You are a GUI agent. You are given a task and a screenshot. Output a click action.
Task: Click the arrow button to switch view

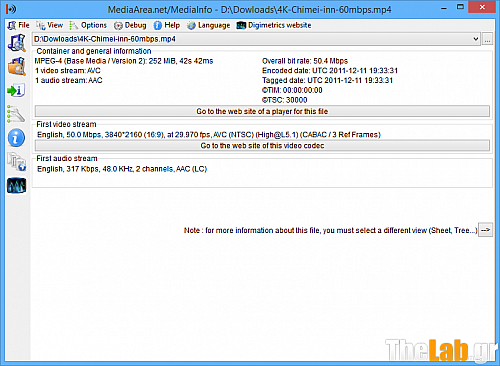click(x=485, y=230)
